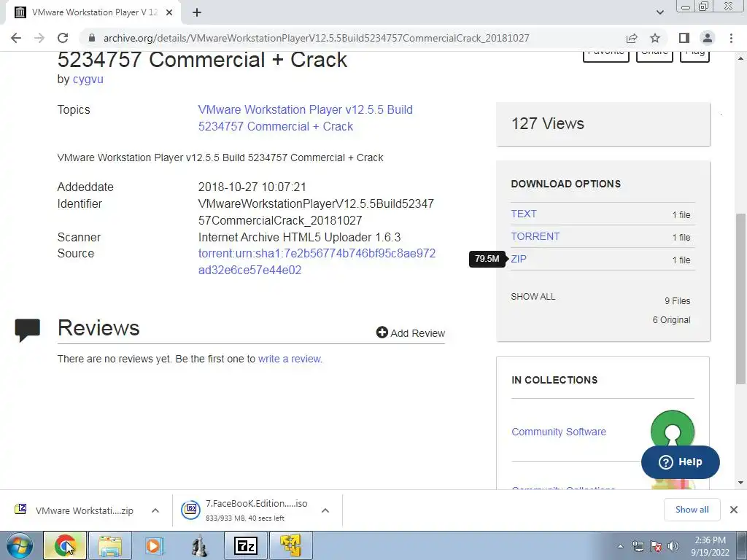This screenshot has height=560, width=747.
Task: Open the VMware Workstation Player topic link
Action: pos(306,118)
